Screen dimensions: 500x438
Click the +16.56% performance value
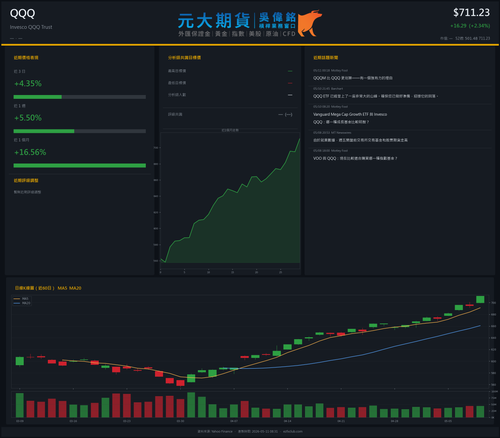pos(30,152)
